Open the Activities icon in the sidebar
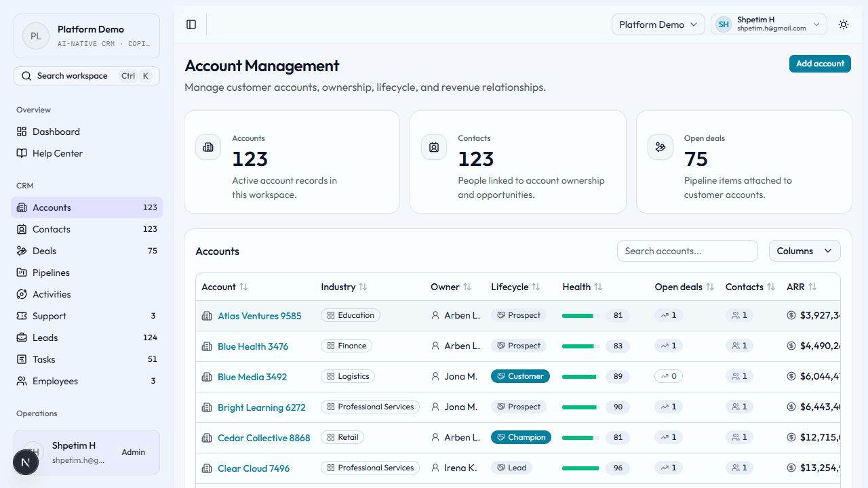Viewport: 868px width, 488px height. (x=22, y=294)
